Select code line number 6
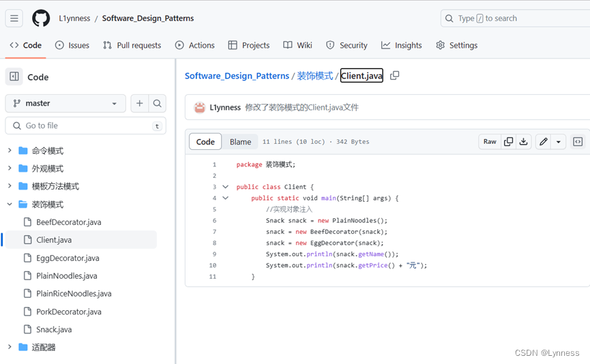590x364 pixels. tap(214, 220)
